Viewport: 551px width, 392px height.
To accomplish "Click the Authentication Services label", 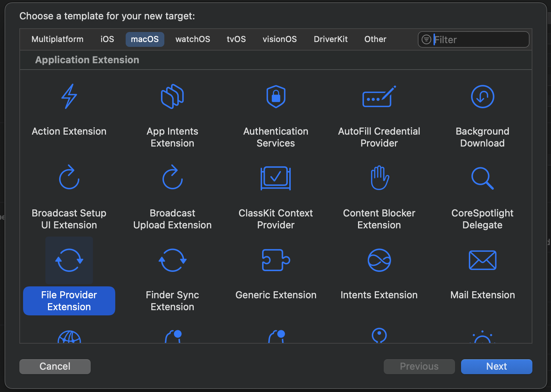I will (276, 137).
